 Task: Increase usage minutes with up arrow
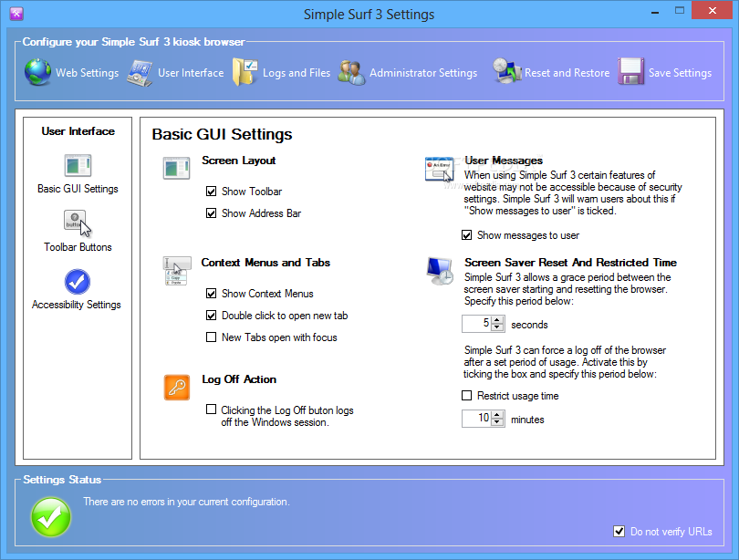click(x=496, y=414)
